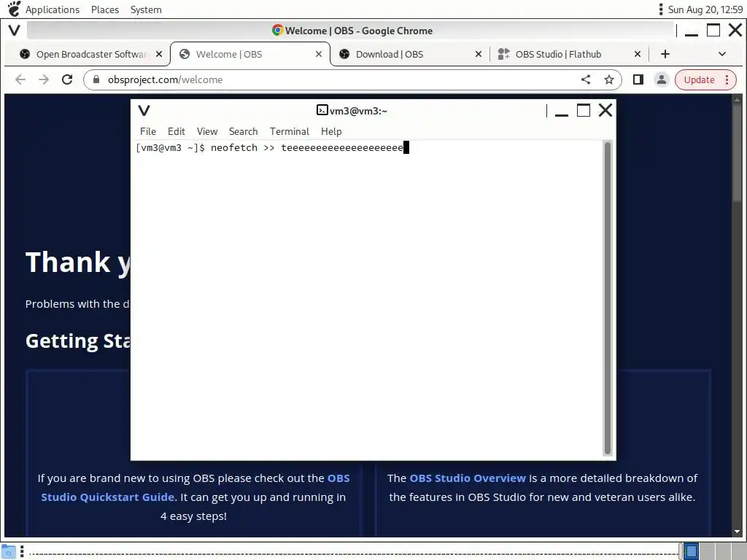Maximize the vm3@vm3 terminal window
747x560 pixels.
[x=584, y=111]
